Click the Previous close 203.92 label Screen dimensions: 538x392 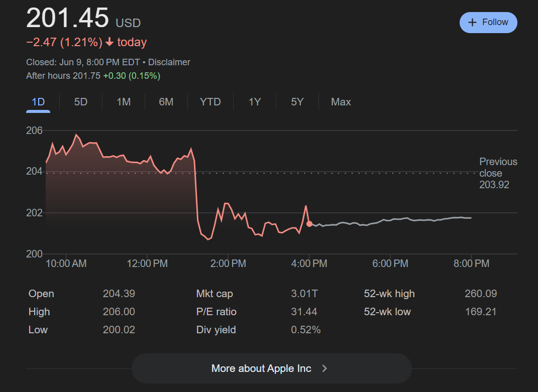[x=498, y=173]
